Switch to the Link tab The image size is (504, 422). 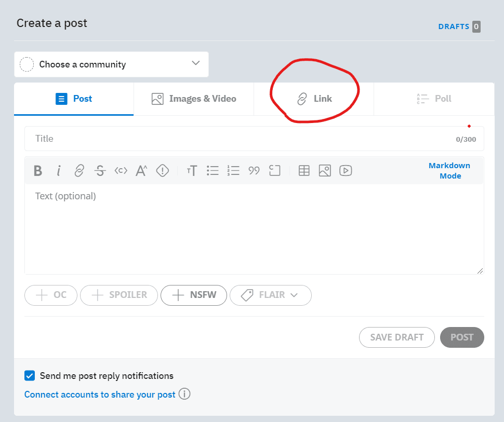point(314,99)
